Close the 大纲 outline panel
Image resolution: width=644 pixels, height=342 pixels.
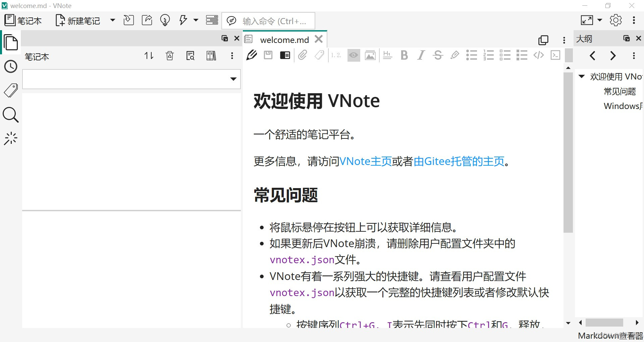click(639, 38)
